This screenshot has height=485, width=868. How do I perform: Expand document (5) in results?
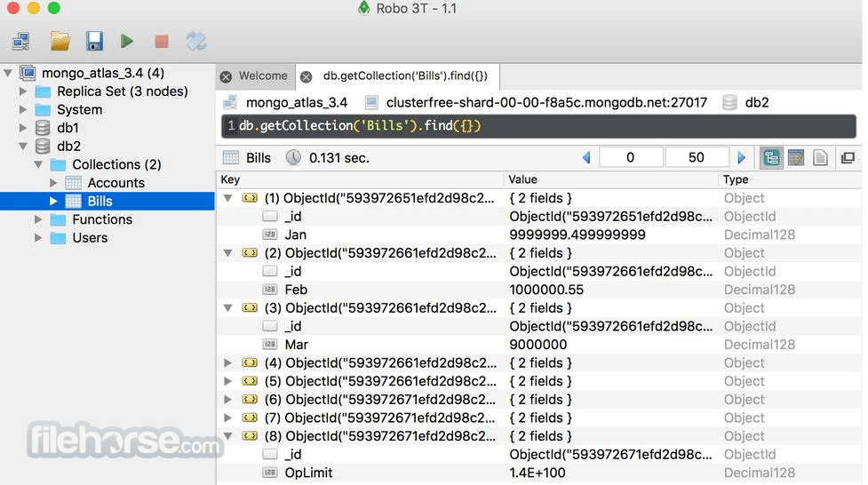227,381
